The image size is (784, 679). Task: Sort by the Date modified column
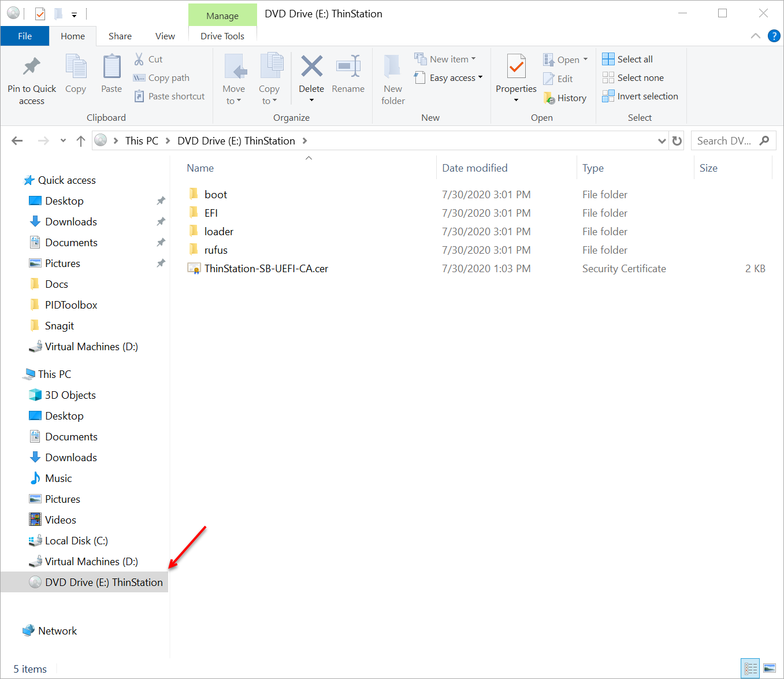pyautogui.click(x=474, y=168)
